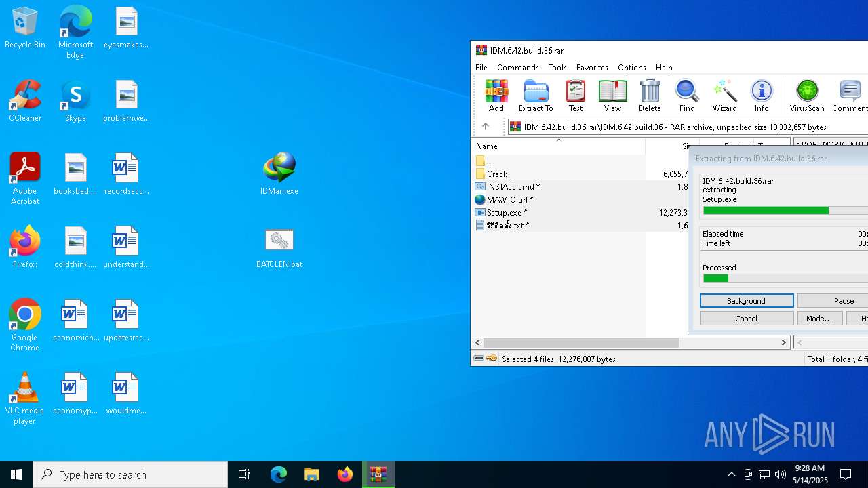Select the updatesrec Word document on desktop
The height and width of the screenshot is (488, 868).
126,321
